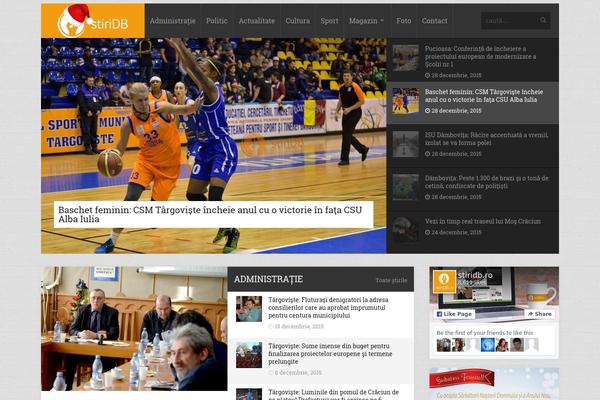
Task: Open the Contact page
Action: pos(434,21)
